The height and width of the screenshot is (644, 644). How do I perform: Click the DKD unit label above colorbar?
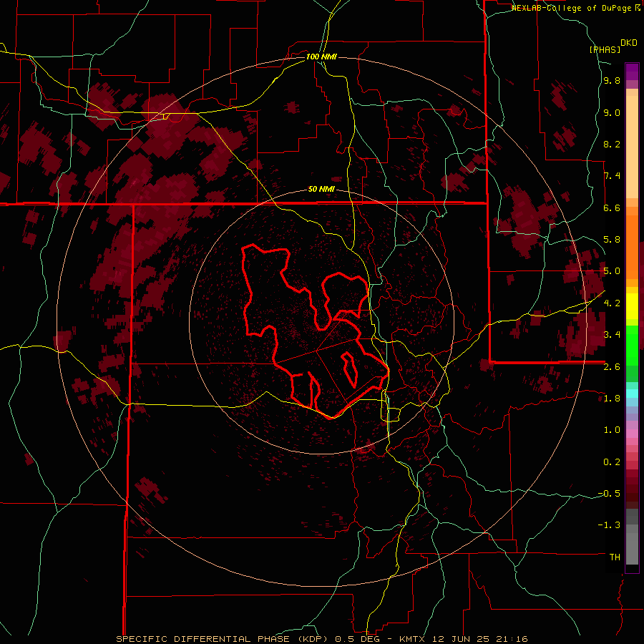click(629, 43)
